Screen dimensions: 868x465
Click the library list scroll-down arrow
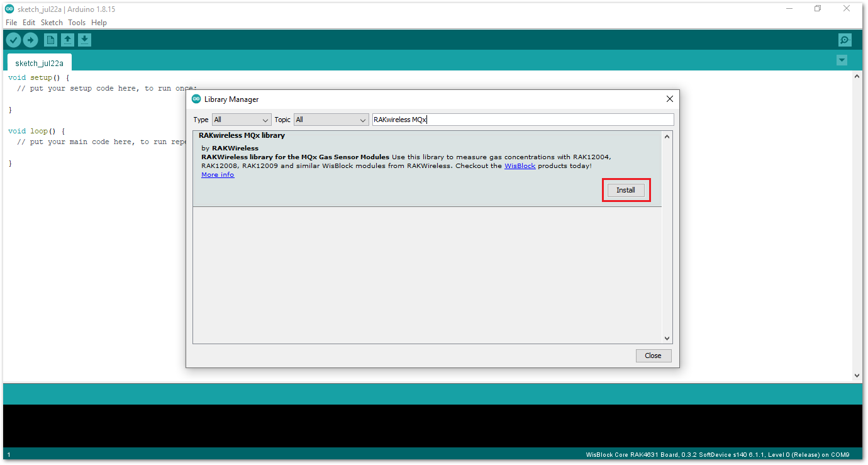point(667,339)
